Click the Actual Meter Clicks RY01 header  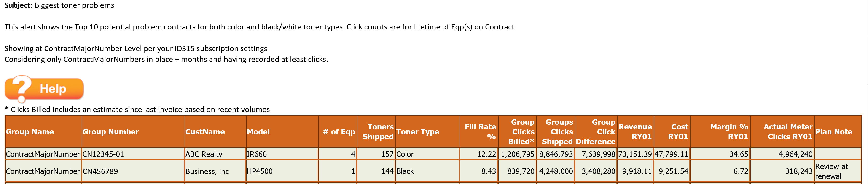(782, 132)
